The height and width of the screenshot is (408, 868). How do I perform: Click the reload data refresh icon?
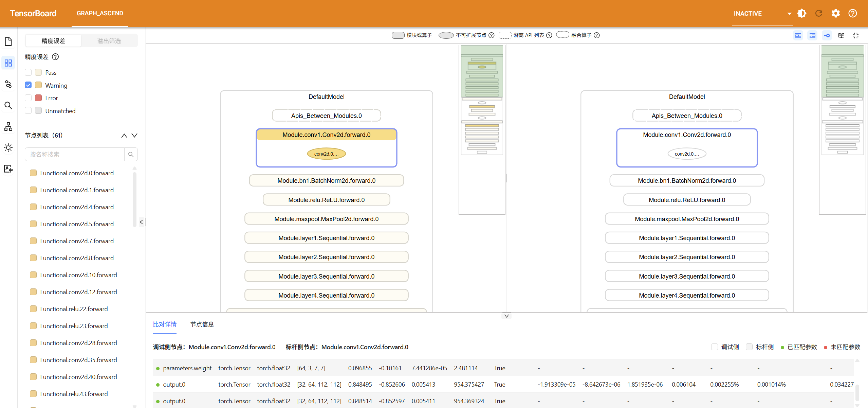click(819, 13)
